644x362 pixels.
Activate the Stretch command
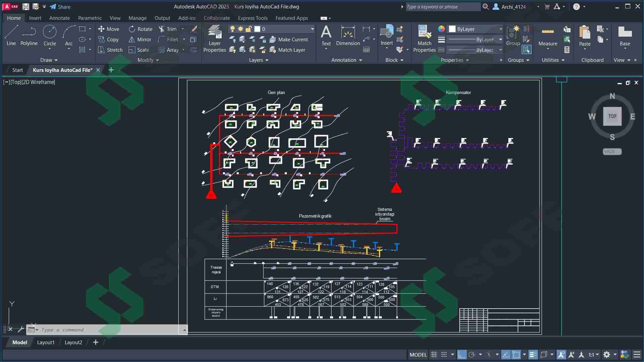[x=110, y=50]
